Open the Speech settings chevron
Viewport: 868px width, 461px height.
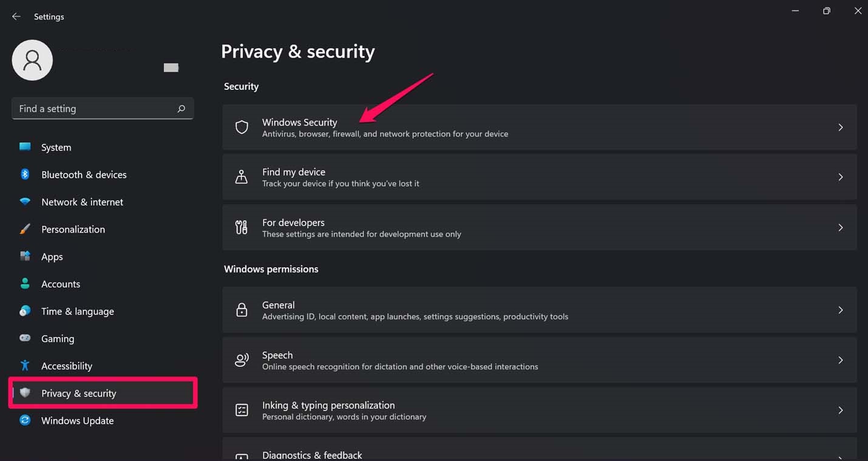click(841, 360)
